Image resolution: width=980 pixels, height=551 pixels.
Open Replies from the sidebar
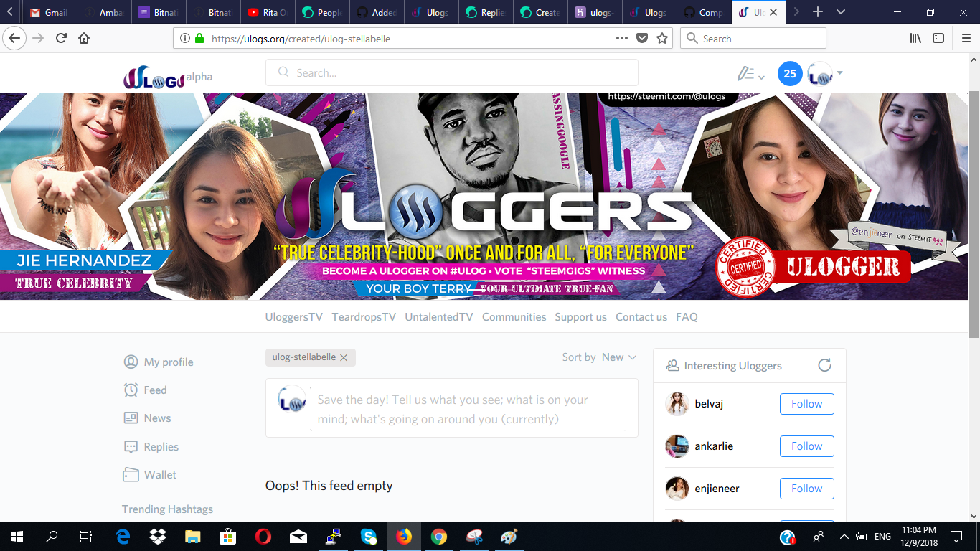coord(151,446)
